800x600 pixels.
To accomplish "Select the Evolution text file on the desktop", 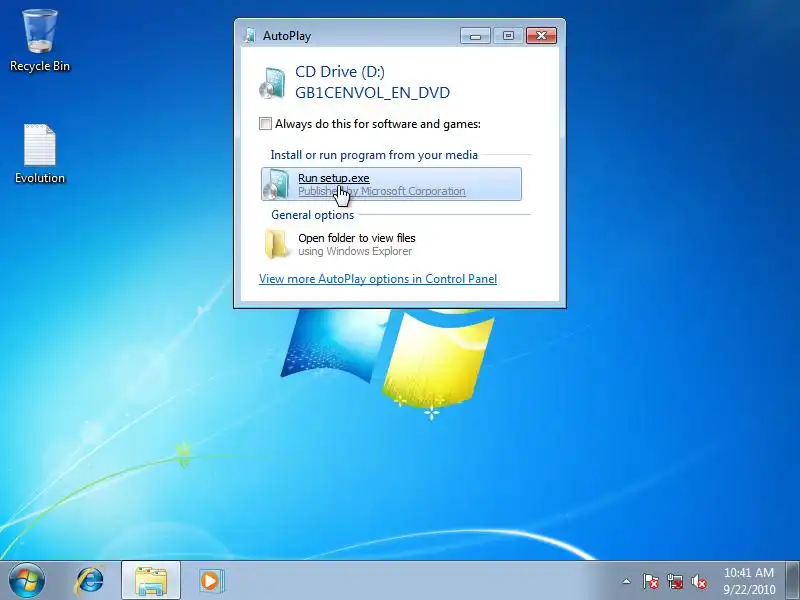I will click(39, 153).
